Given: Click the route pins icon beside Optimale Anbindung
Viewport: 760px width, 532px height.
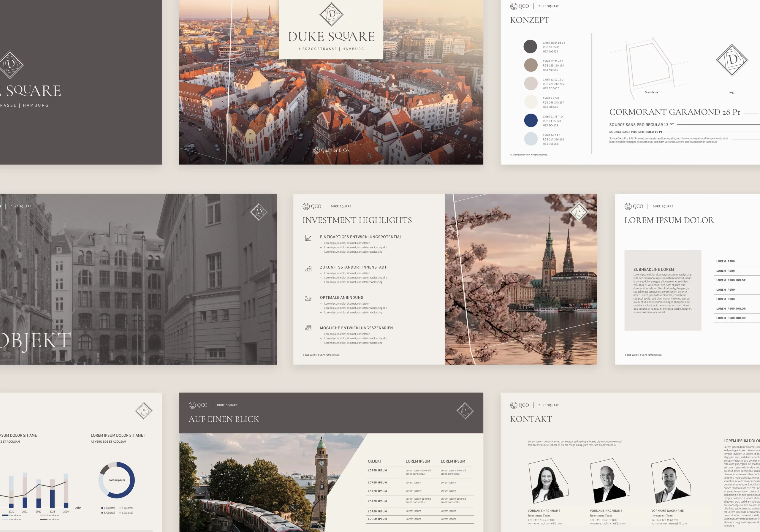Looking at the screenshot, I should point(308,298).
